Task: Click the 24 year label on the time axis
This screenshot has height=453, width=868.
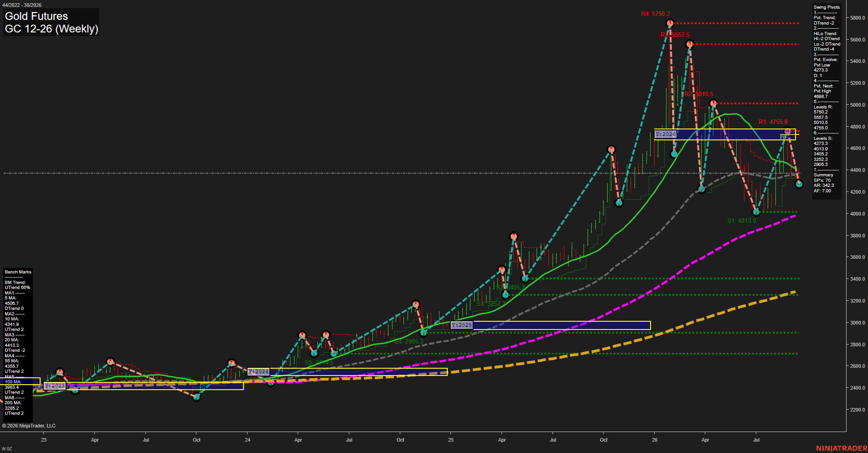Action: click(x=248, y=440)
